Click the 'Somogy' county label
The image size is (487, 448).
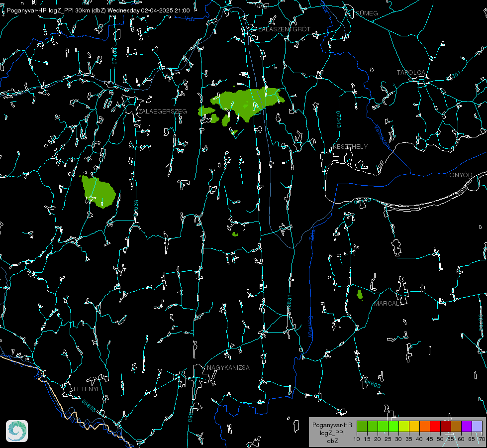point(310,327)
